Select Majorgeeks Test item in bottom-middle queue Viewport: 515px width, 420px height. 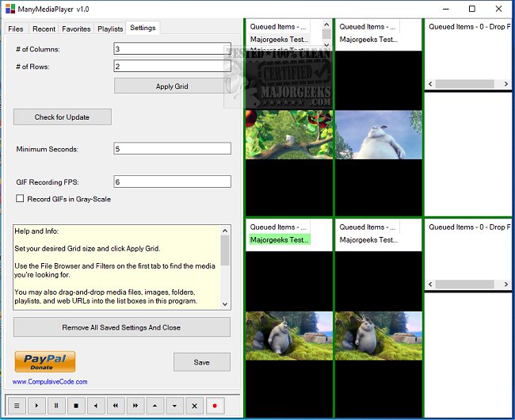pos(368,240)
